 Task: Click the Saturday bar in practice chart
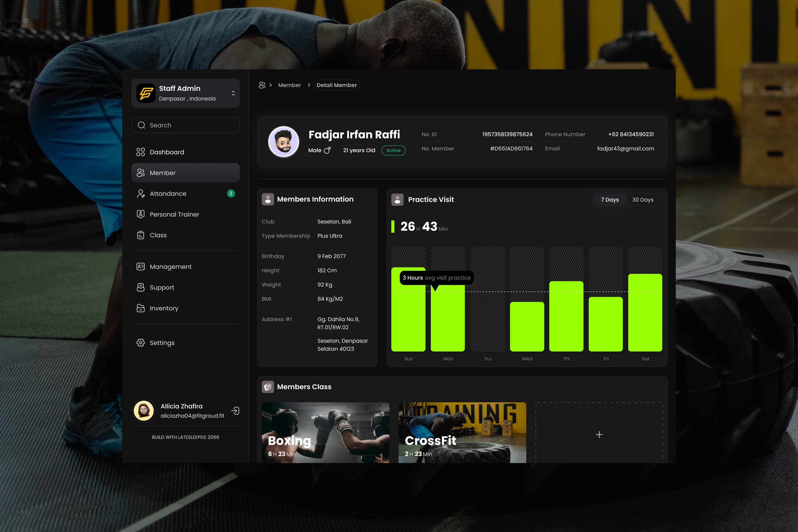coord(645,312)
